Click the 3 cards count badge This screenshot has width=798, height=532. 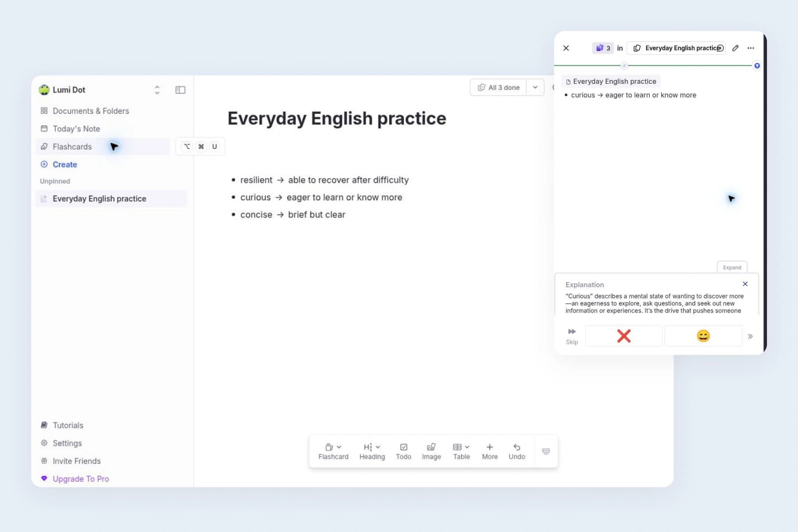tap(603, 48)
